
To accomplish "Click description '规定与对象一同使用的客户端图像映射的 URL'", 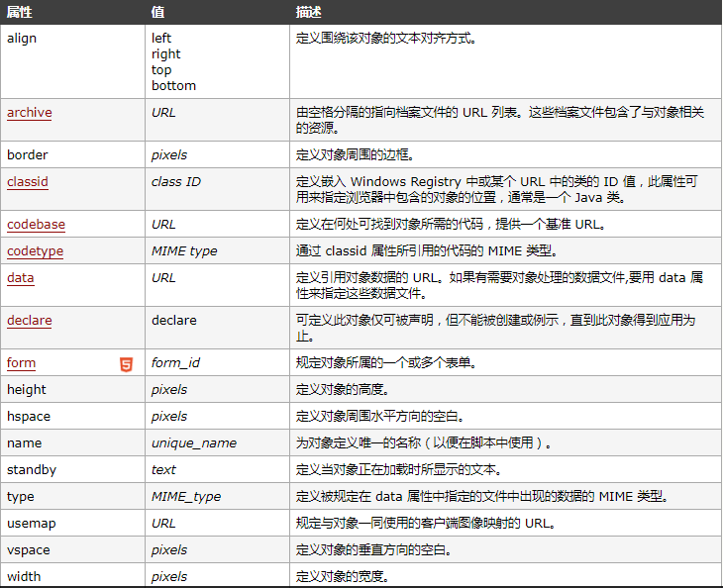I will [425, 524].
